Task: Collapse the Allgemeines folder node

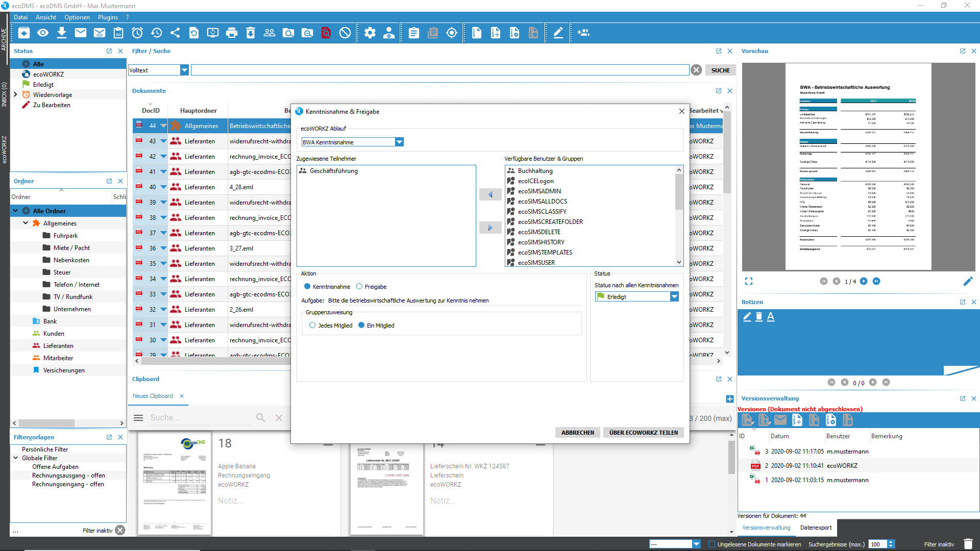Action: tap(26, 223)
